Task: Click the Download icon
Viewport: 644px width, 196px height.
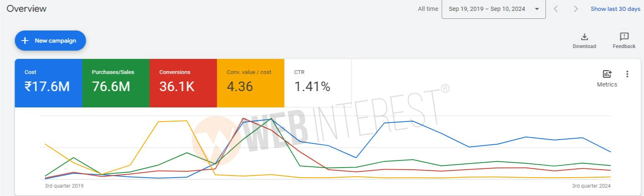Action: point(585,37)
